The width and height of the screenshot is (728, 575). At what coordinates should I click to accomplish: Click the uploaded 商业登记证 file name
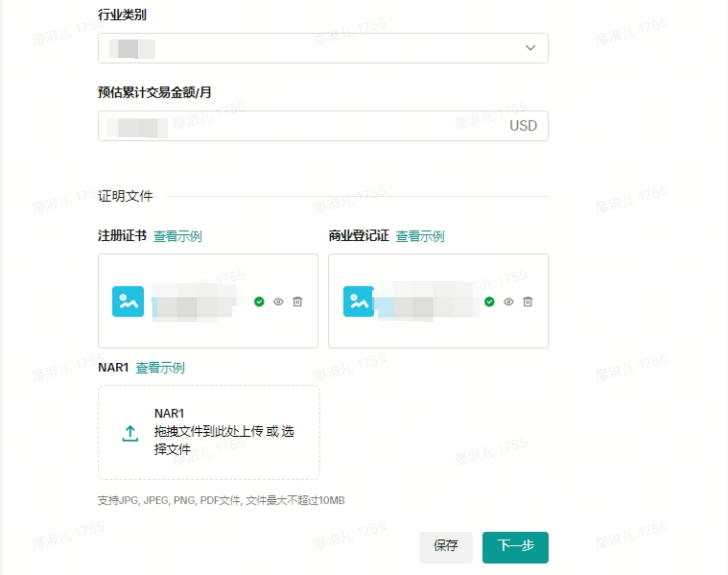click(427, 302)
